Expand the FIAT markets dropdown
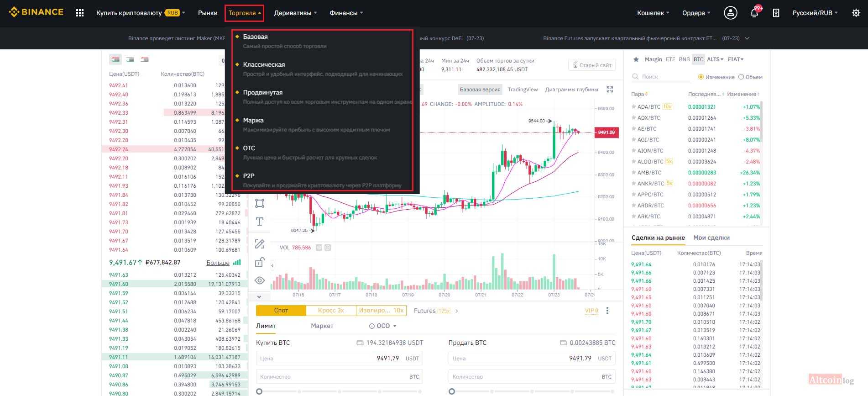The width and height of the screenshot is (868, 396). [x=736, y=59]
